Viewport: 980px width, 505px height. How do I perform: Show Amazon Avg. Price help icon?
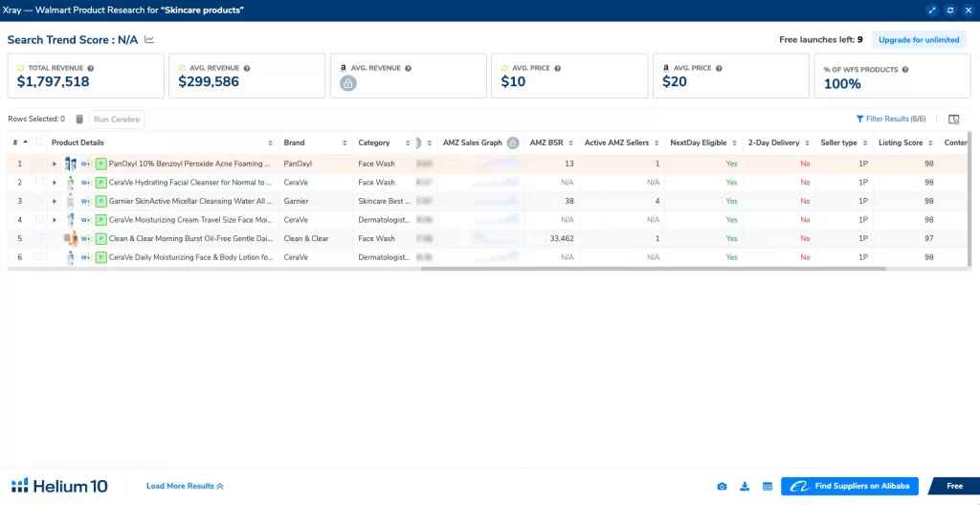719,68
